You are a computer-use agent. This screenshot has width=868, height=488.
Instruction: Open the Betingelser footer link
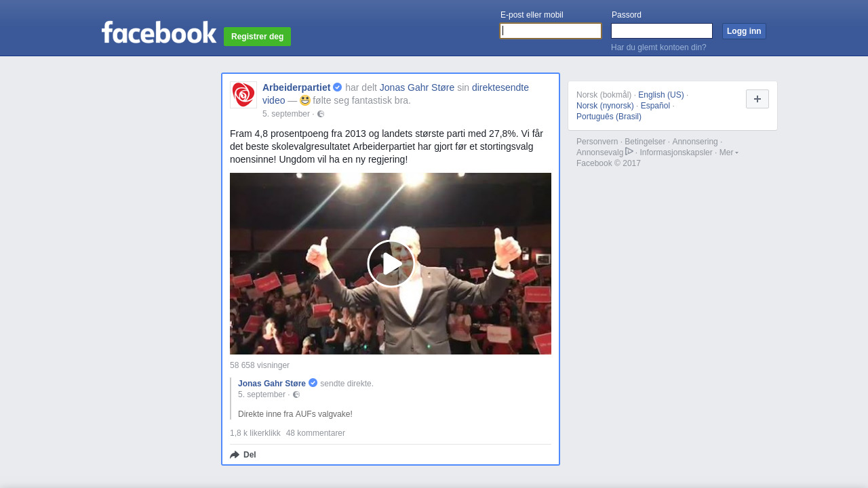pyautogui.click(x=645, y=142)
